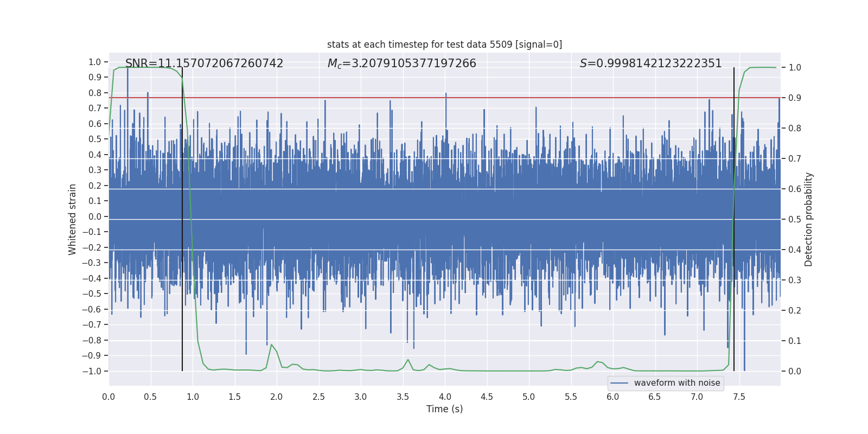Click the 'Time (s)' x-axis label
868x434 pixels.
point(444,409)
